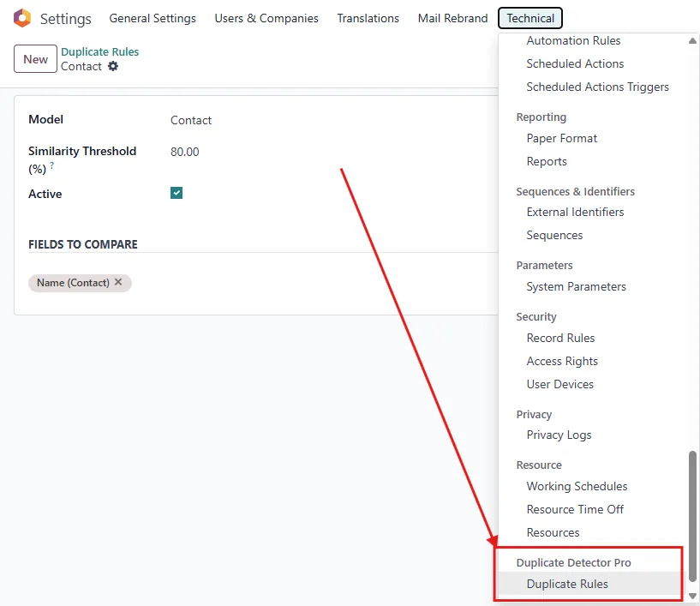Screen dimensions: 700x606
Task: Open User Devices entry
Action: click(x=559, y=385)
